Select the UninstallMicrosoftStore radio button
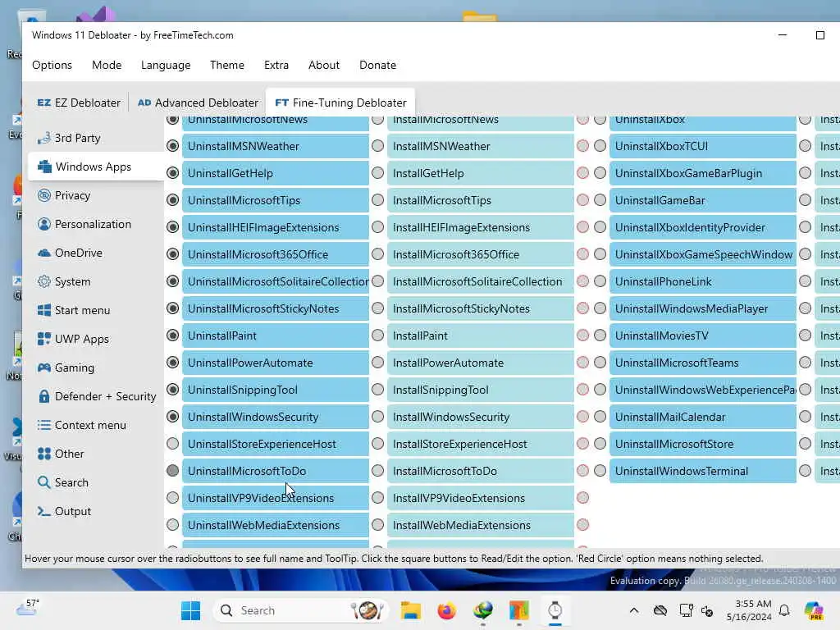The height and width of the screenshot is (630, 840). click(x=600, y=444)
